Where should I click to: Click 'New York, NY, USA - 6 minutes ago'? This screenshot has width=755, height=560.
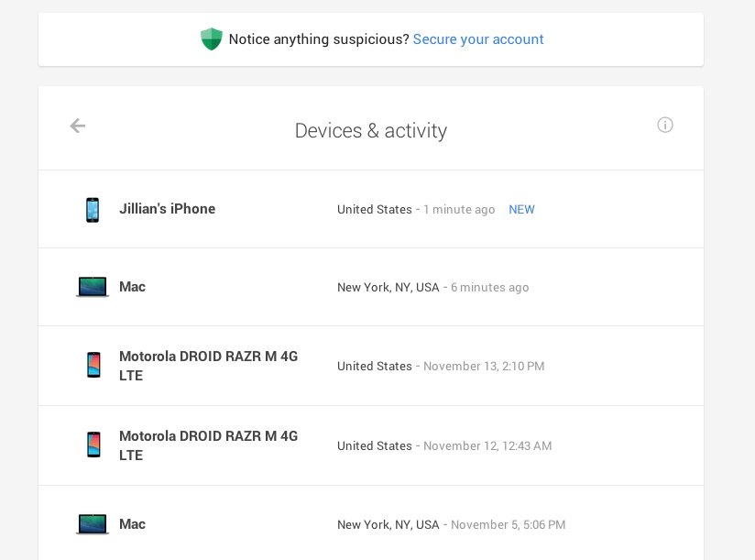pyautogui.click(x=432, y=288)
